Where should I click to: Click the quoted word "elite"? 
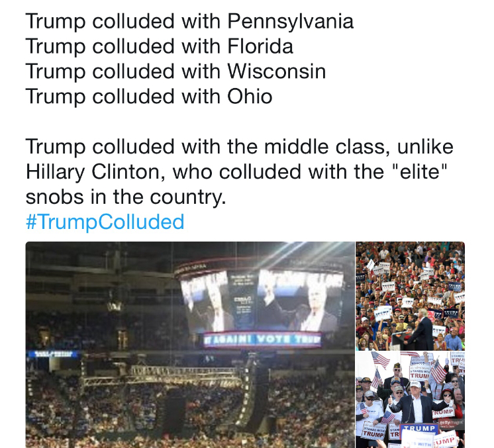417,172
